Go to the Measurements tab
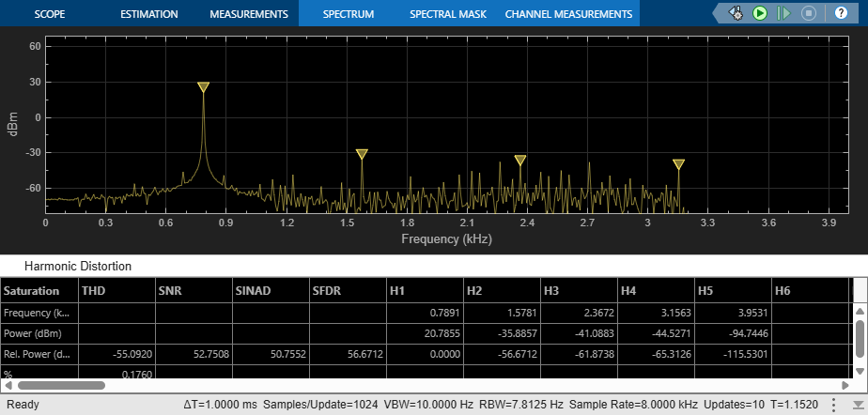Image resolution: width=868 pixels, height=415 pixels. pyautogui.click(x=248, y=15)
